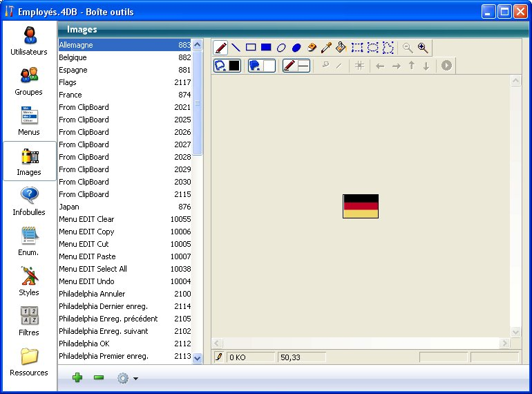Delete selected image with minus button
Viewport: 532px width, 394px height.
(99, 378)
